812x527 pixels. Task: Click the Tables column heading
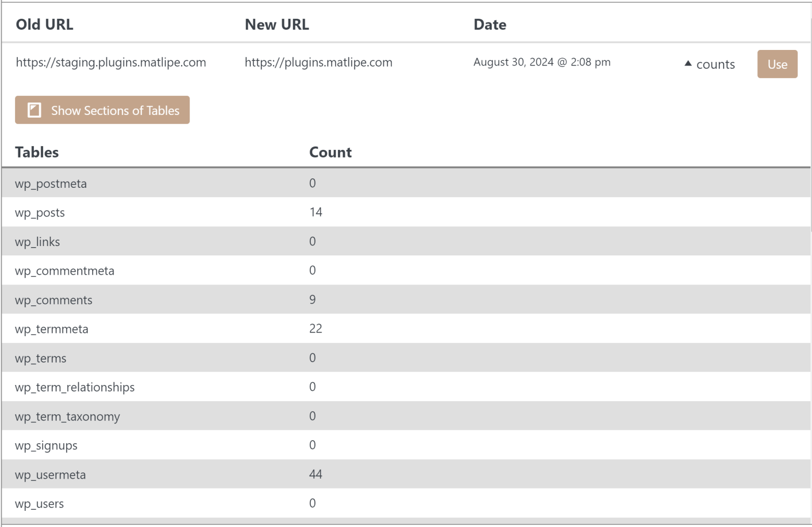pyautogui.click(x=37, y=152)
